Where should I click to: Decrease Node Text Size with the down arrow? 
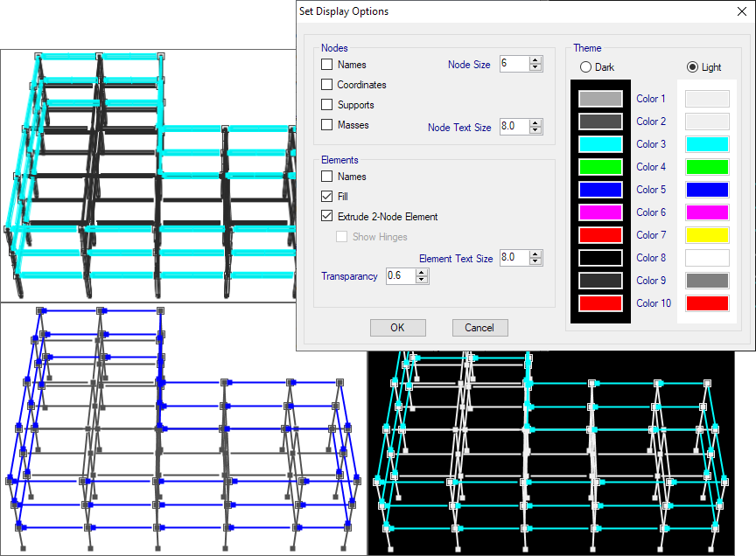tap(535, 131)
